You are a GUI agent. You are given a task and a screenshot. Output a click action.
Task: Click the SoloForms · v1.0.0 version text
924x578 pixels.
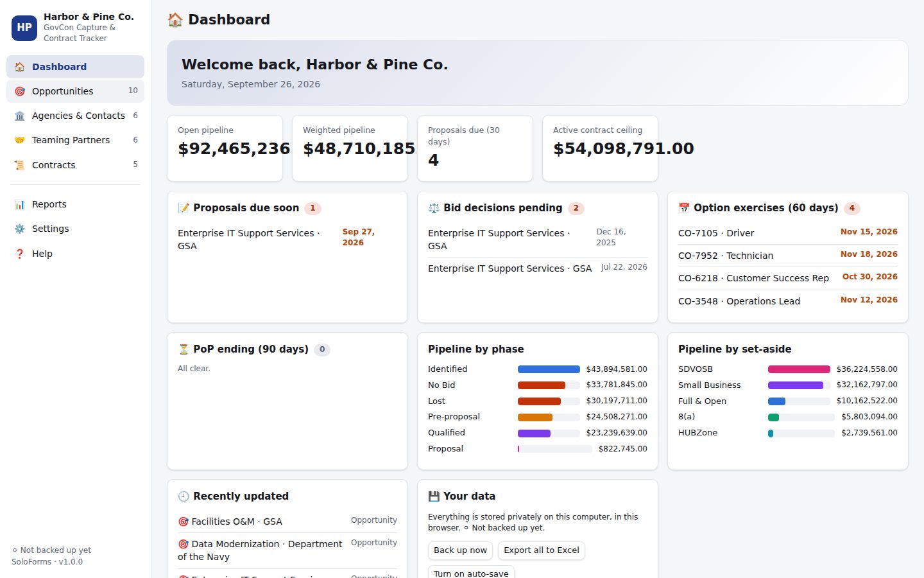click(x=47, y=562)
